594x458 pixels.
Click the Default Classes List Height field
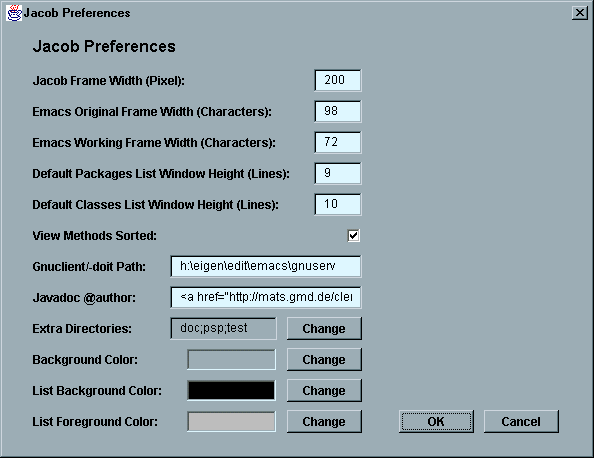pyautogui.click(x=338, y=205)
